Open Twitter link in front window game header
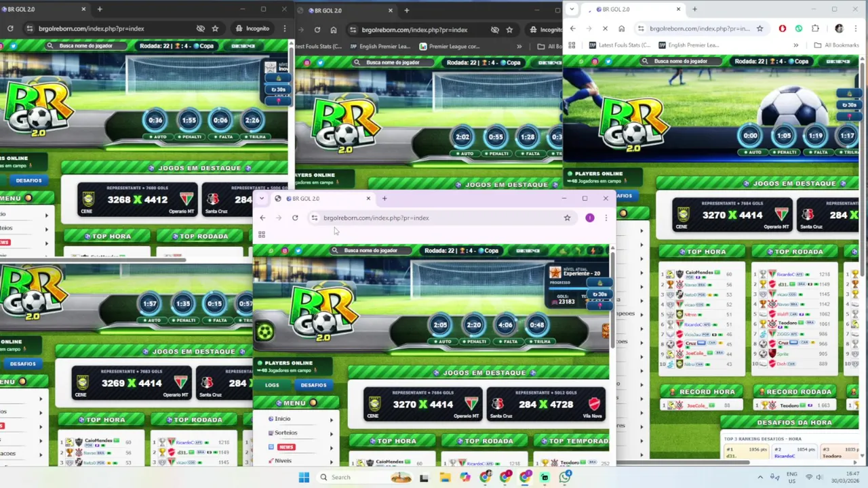868x488 pixels. 297,251
